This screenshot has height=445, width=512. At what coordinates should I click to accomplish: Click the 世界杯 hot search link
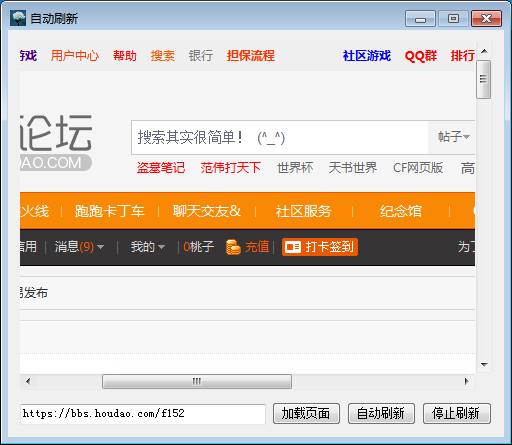point(295,168)
